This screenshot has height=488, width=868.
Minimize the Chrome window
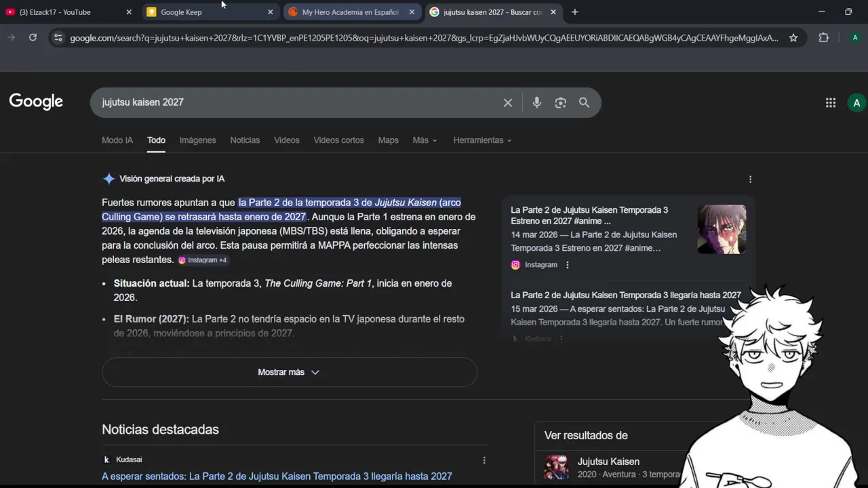tap(822, 12)
